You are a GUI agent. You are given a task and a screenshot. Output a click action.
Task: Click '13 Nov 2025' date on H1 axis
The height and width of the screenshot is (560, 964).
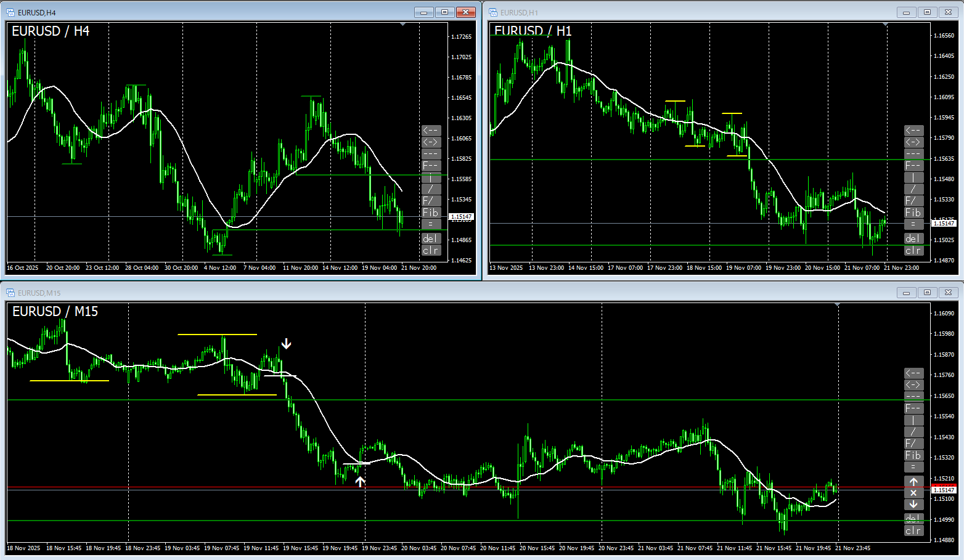click(x=506, y=268)
